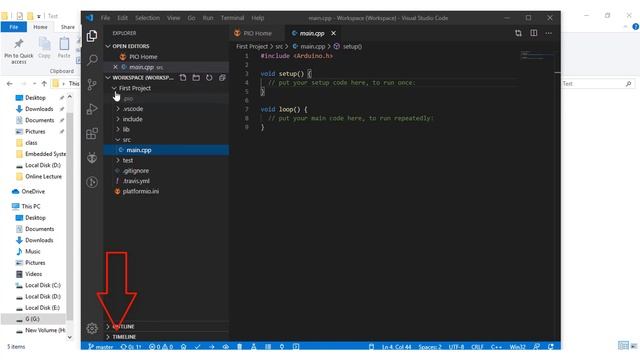640x360 pixels.
Task: Click PlatformIO Build checkmark in status bar
Action: click(198, 347)
